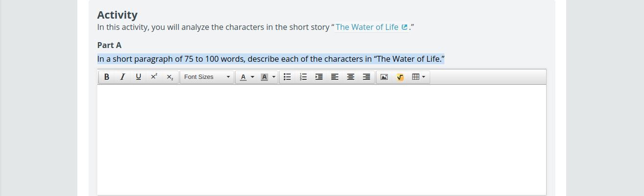Toggle bold formatting
Viewport: 644px width, 196px height.
pyautogui.click(x=107, y=77)
